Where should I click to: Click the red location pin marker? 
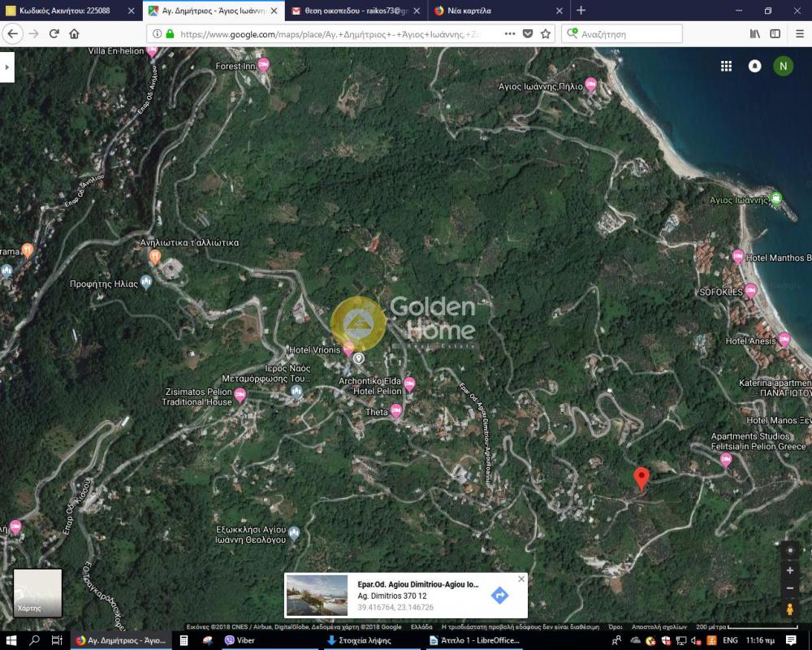pos(641,478)
